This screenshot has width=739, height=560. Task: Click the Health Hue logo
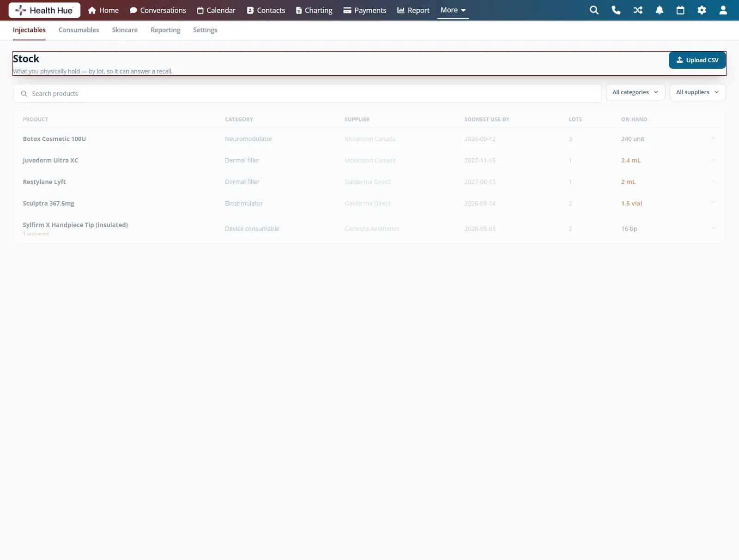(44, 10)
